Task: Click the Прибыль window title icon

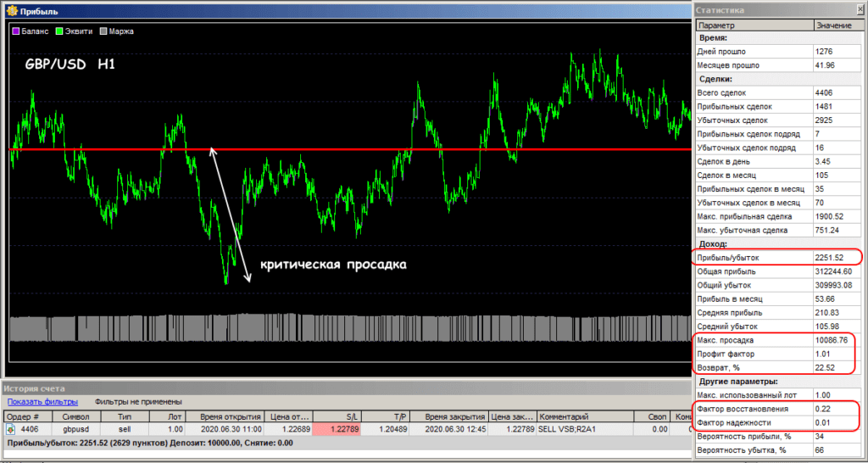Action: click(10, 9)
